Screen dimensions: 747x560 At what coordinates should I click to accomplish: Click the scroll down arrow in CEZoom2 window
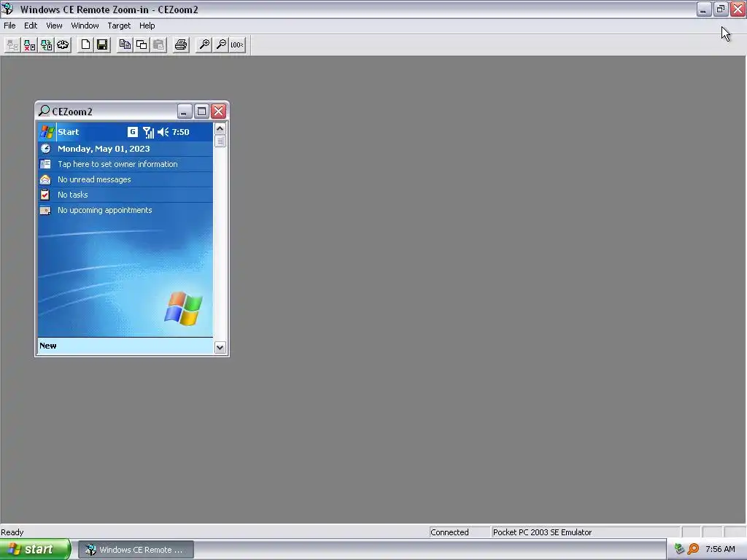tap(220, 347)
